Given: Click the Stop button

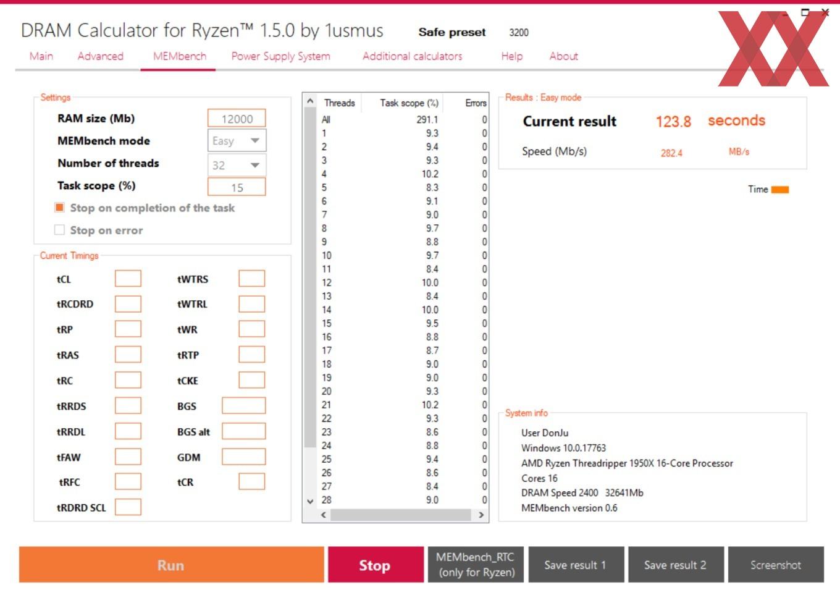Looking at the screenshot, I should click(375, 565).
